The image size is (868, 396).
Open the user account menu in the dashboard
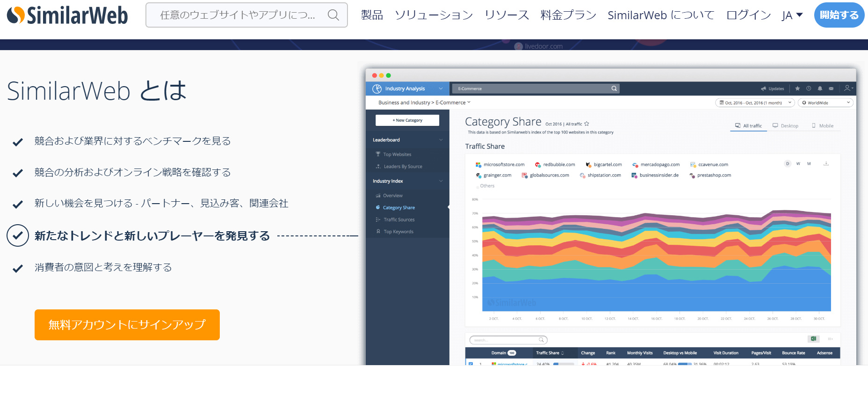click(848, 88)
